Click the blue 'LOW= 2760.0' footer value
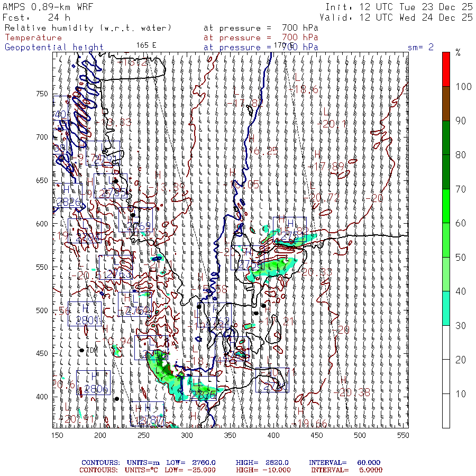476x476 pixels. pyautogui.click(x=191, y=463)
